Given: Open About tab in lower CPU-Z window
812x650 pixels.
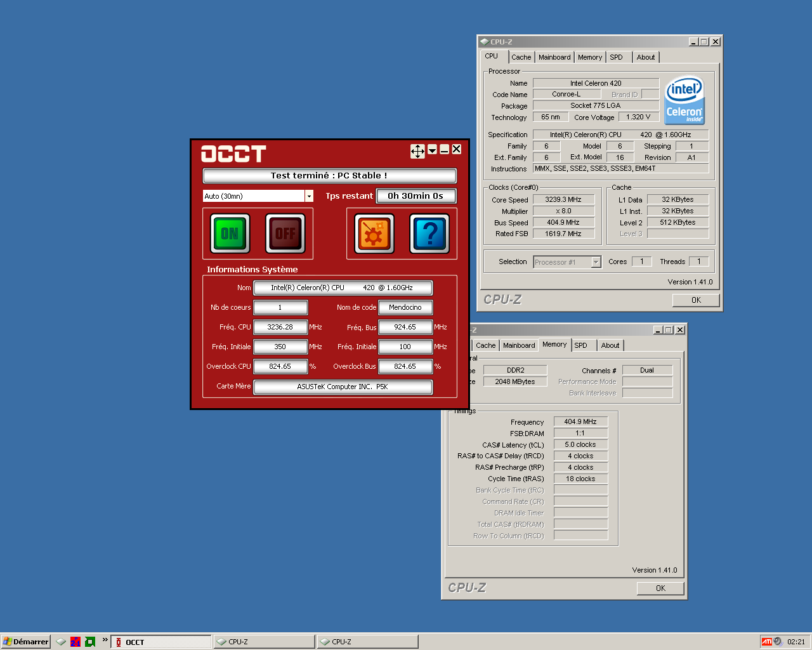Looking at the screenshot, I should (610, 345).
